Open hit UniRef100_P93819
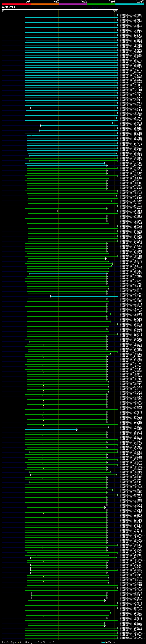This screenshot has height=644, width=146. [x=131, y=17]
